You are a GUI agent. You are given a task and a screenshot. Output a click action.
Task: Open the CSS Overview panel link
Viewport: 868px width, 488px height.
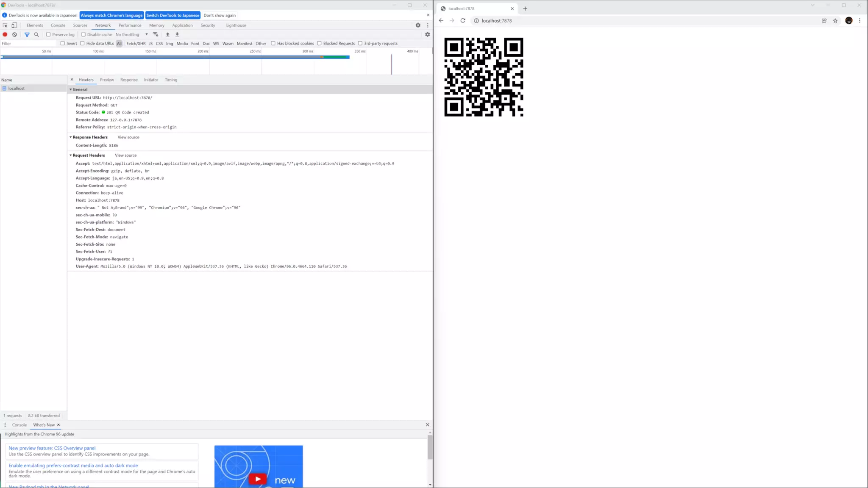click(x=52, y=448)
